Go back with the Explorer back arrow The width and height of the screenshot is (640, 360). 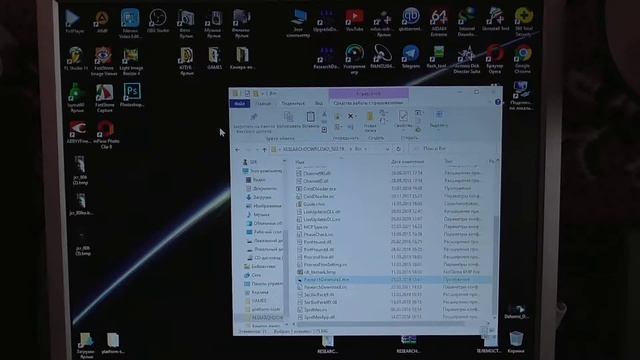click(238, 150)
